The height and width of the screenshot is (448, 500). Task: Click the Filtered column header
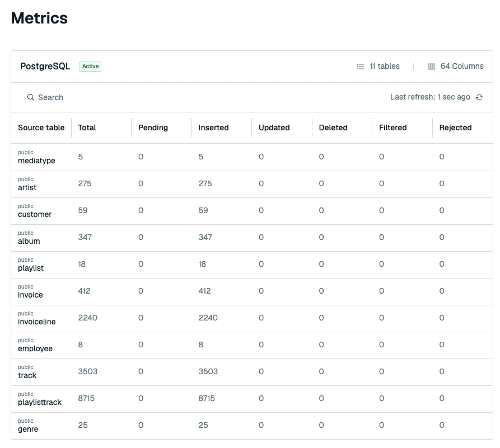(x=393, y=128)
